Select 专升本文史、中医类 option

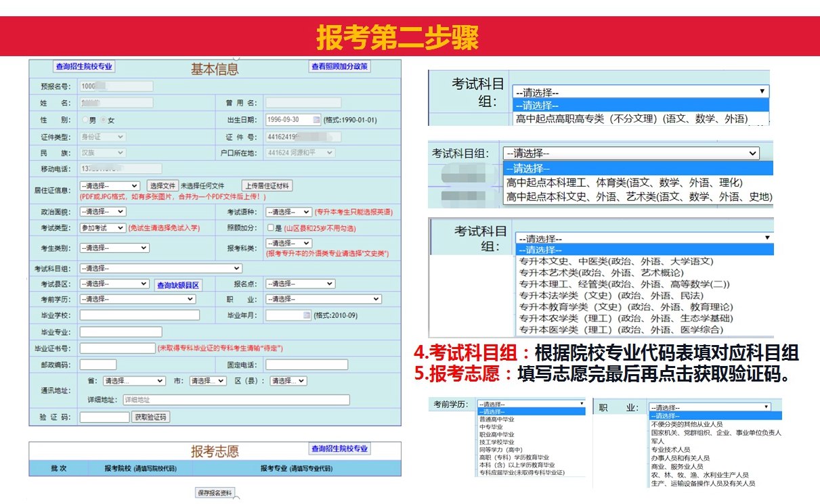616,261
